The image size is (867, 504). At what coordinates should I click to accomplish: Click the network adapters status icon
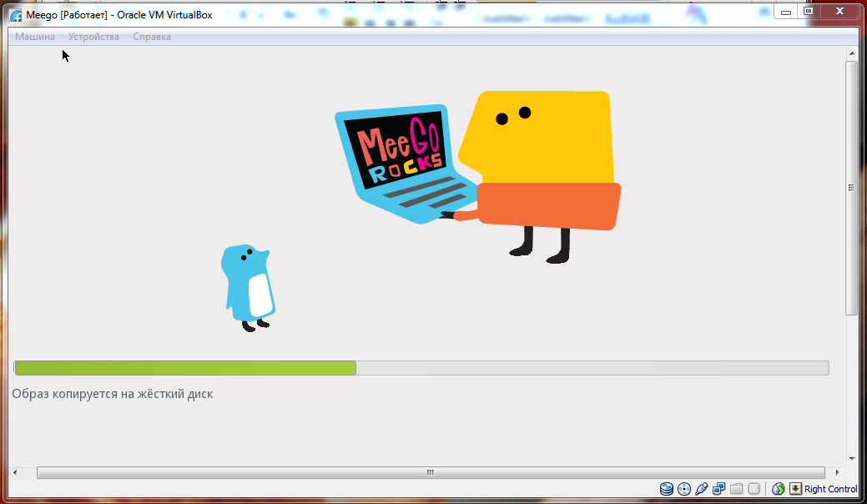pos(718,488)
